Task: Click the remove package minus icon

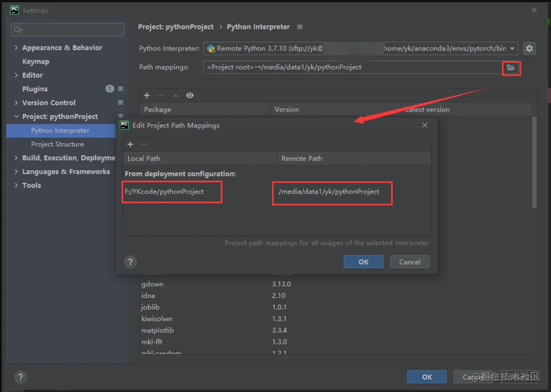Action: (x=161, y=95)
